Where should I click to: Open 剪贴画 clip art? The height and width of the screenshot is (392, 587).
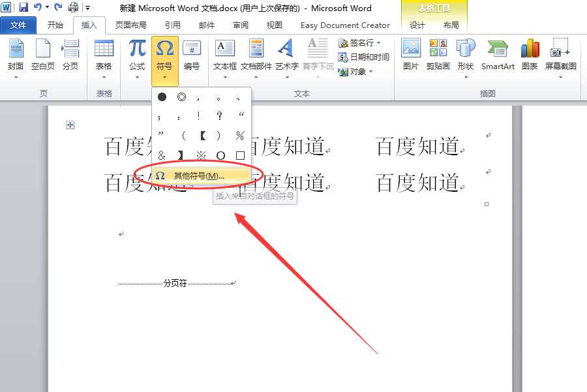coord(438,55)
